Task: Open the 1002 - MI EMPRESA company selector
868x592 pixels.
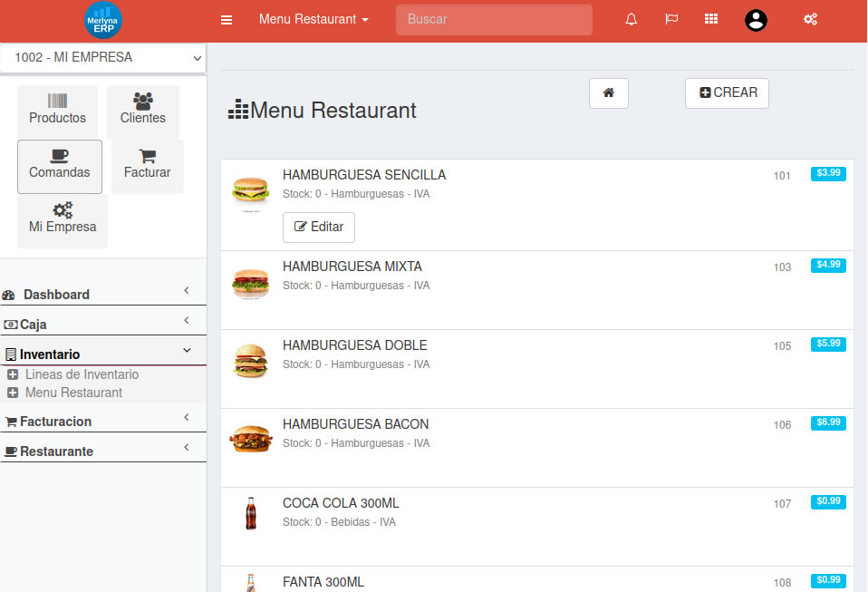Action: click(102, 56)
